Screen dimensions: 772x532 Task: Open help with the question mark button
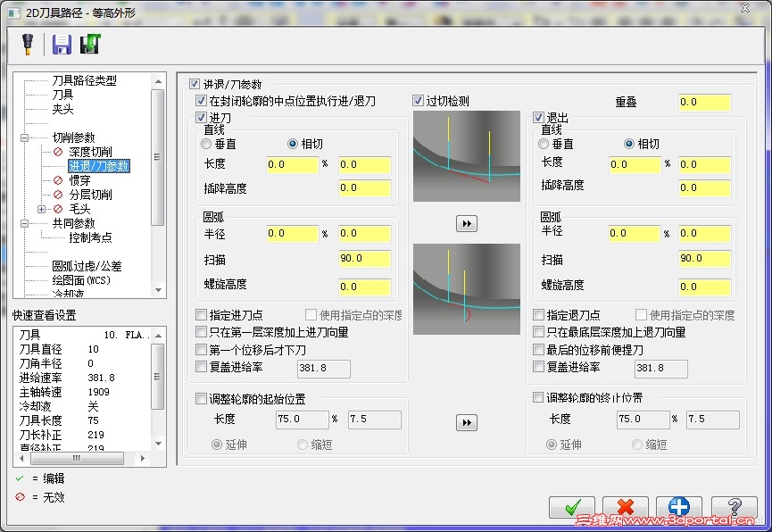click(734, 505)
